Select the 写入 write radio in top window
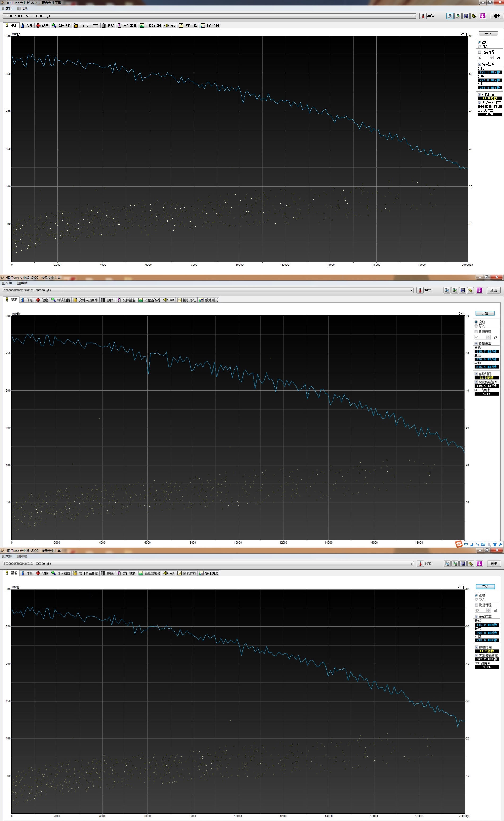 (x=479, y=46)
